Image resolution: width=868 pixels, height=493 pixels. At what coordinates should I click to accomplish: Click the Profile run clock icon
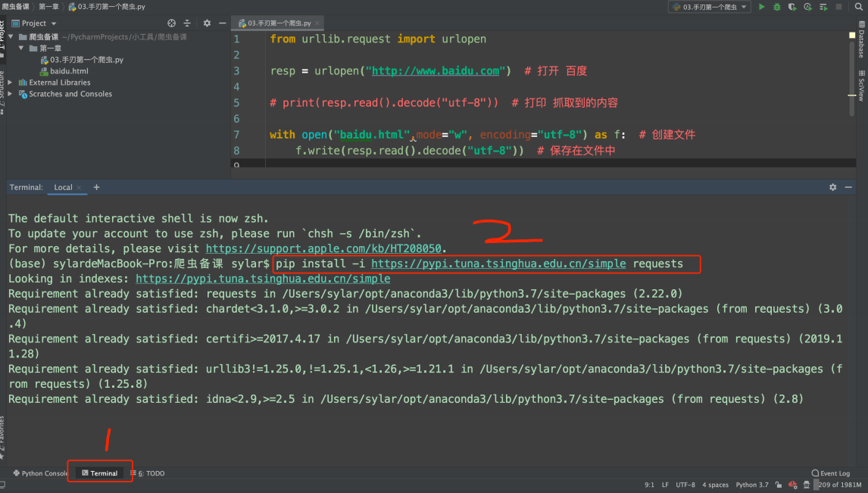coord(807,7)
